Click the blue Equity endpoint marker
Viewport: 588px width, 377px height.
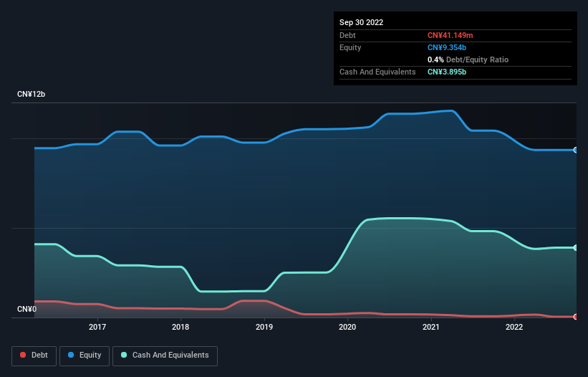[576, 150]
